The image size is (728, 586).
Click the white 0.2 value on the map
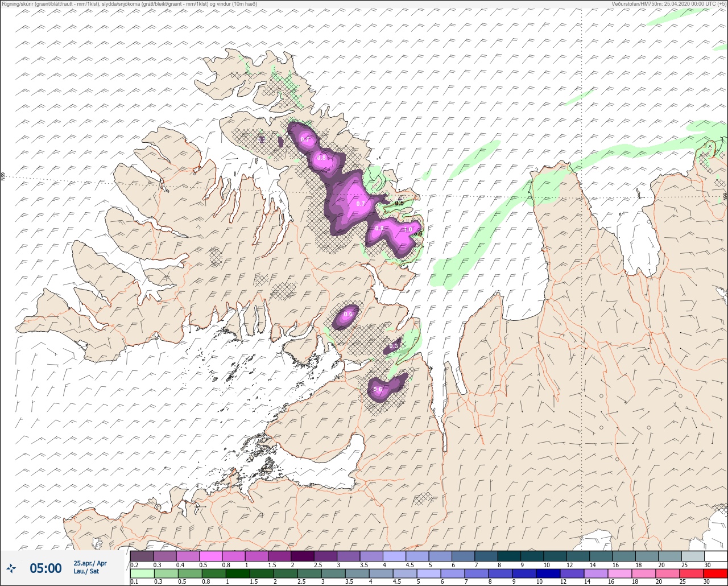tap(261, 139)
